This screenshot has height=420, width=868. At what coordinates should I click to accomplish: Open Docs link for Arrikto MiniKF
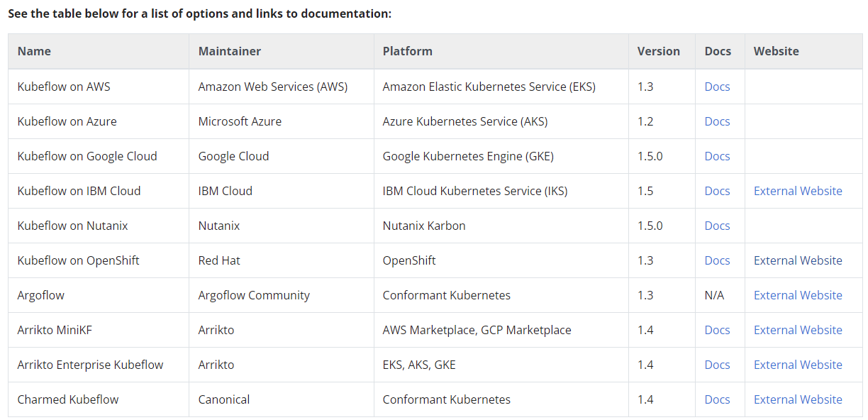click(717, 330)
